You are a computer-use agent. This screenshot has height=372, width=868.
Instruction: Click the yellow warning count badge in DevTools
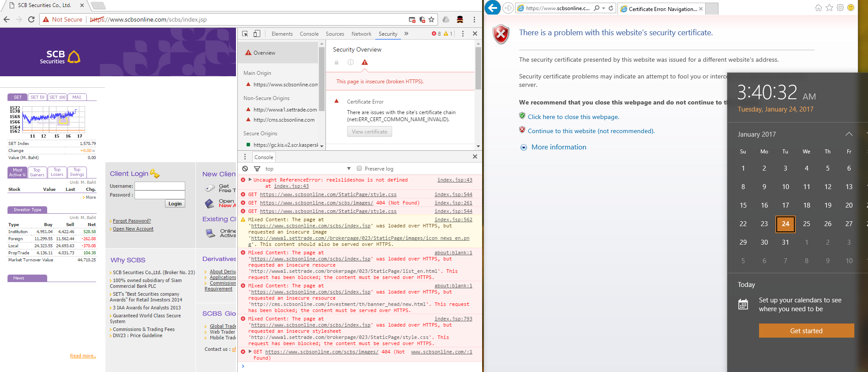pyautogui.click(x=448, y=33)
